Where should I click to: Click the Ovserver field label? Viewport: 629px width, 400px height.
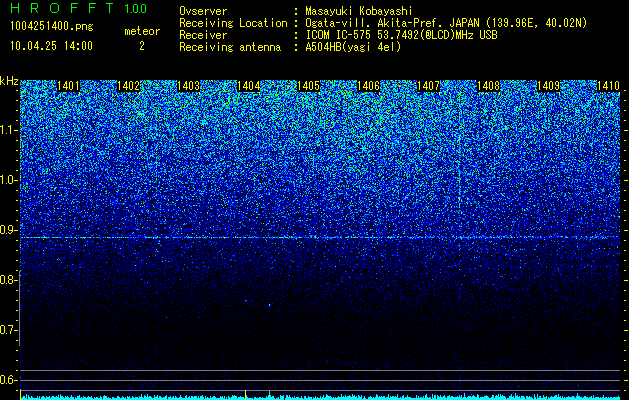pos(203,11)
